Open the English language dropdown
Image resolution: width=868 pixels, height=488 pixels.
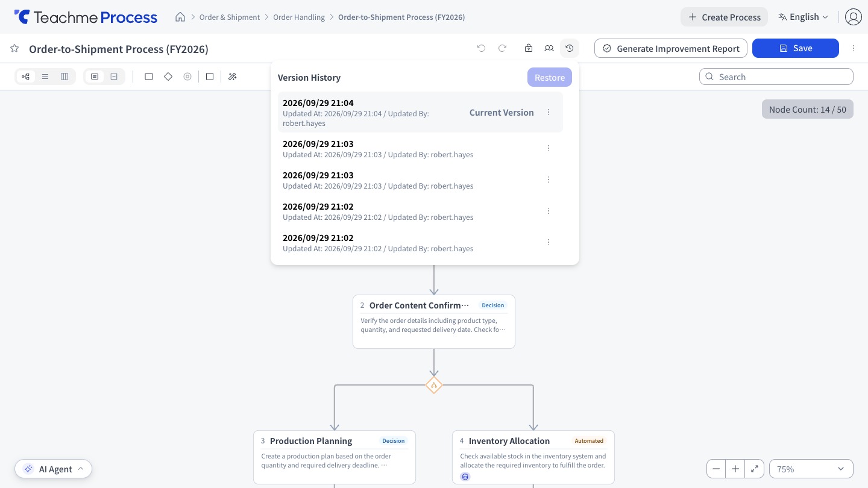coord(803,17)
